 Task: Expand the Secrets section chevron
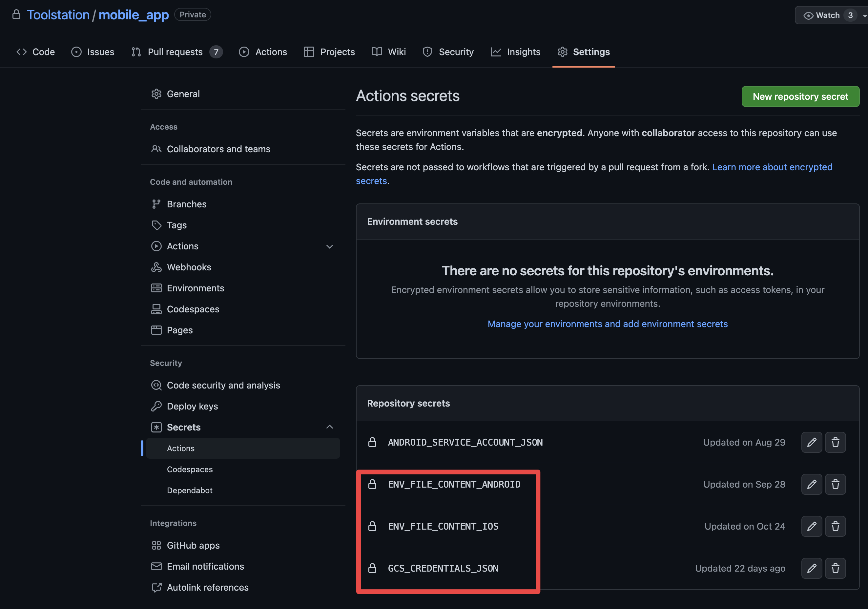click(330, 427)
